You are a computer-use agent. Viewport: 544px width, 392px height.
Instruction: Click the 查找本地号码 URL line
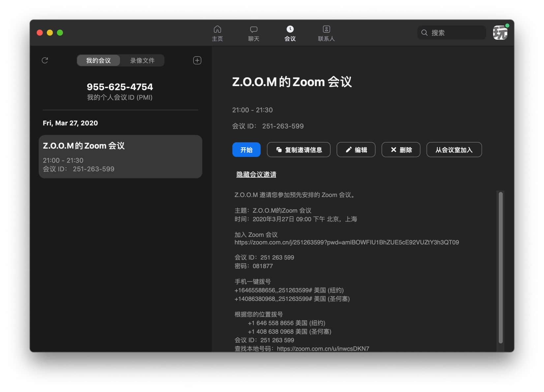(302, 349)
